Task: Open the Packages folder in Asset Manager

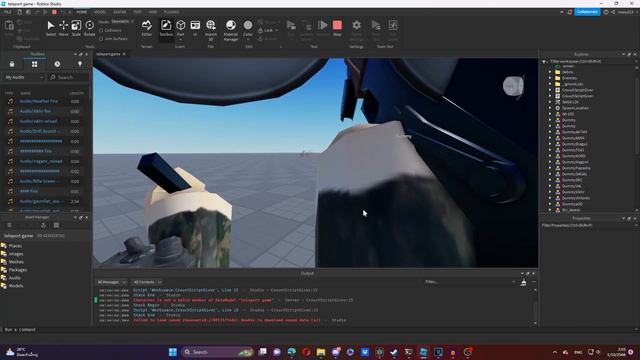Action: tap(18, 270)
